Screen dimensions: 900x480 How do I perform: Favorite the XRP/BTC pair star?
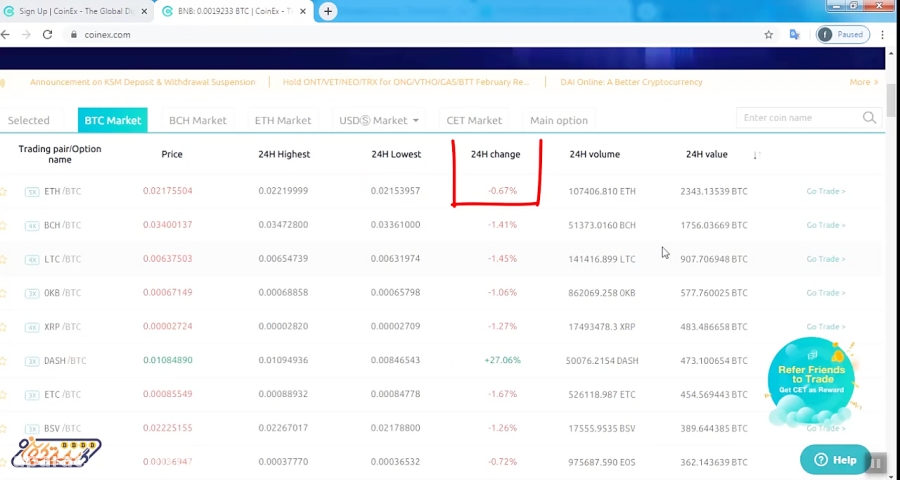(3, 327)
